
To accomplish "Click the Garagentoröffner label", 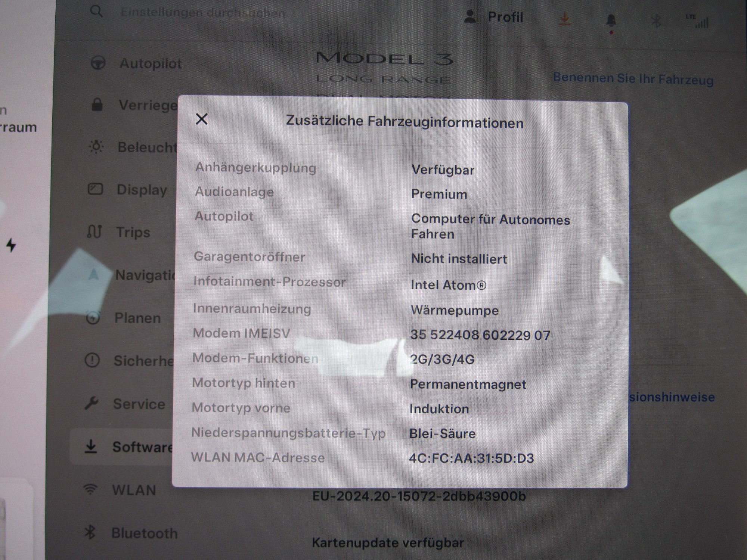I will pos(249,257).
